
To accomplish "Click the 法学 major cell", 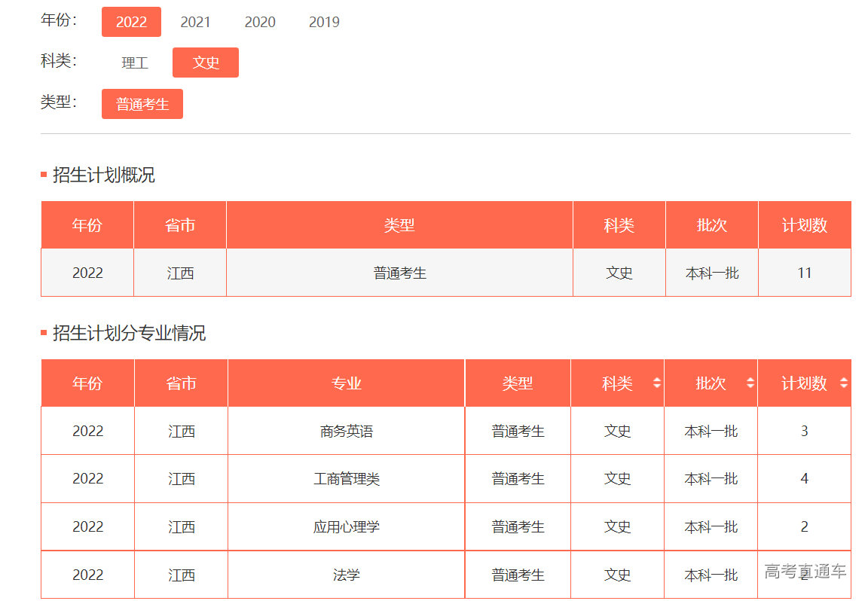I will [x=347, y=575].
